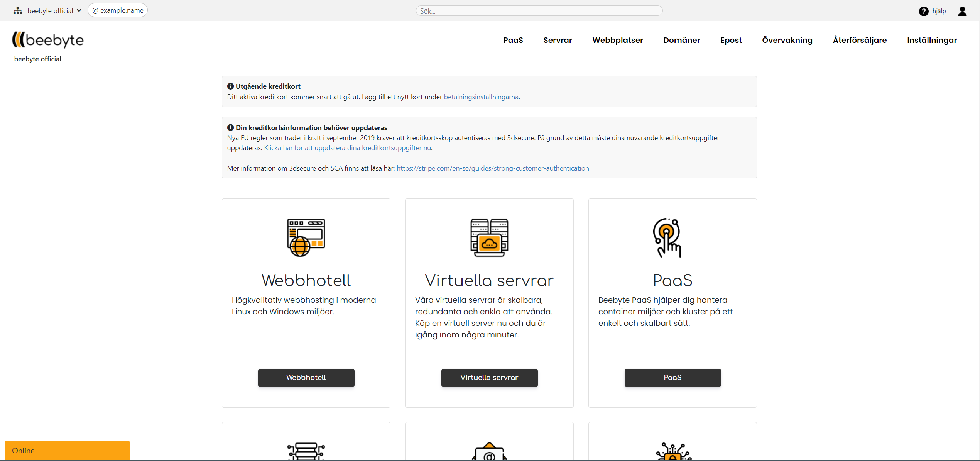Open the Inställningar menu

(x=932, y=40)
